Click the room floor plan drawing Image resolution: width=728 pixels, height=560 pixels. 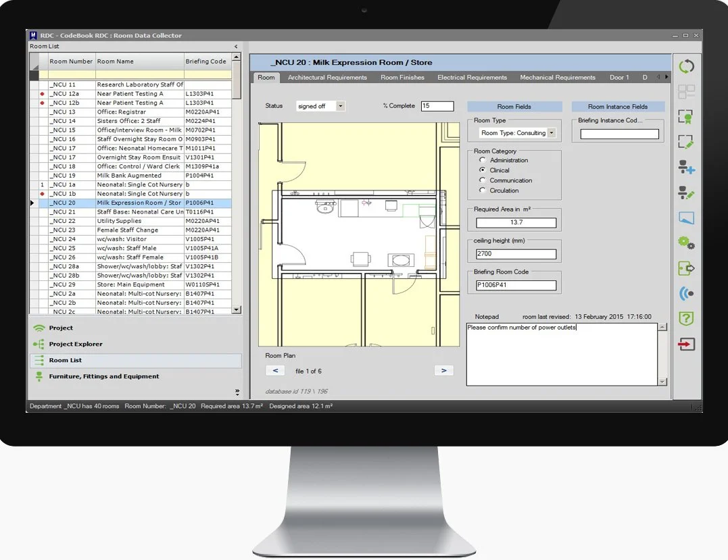point(359,234)
